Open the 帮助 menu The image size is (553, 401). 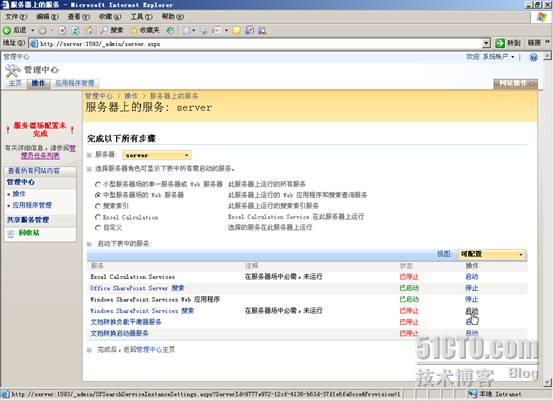pyautogui.click(x=173, y=17)
